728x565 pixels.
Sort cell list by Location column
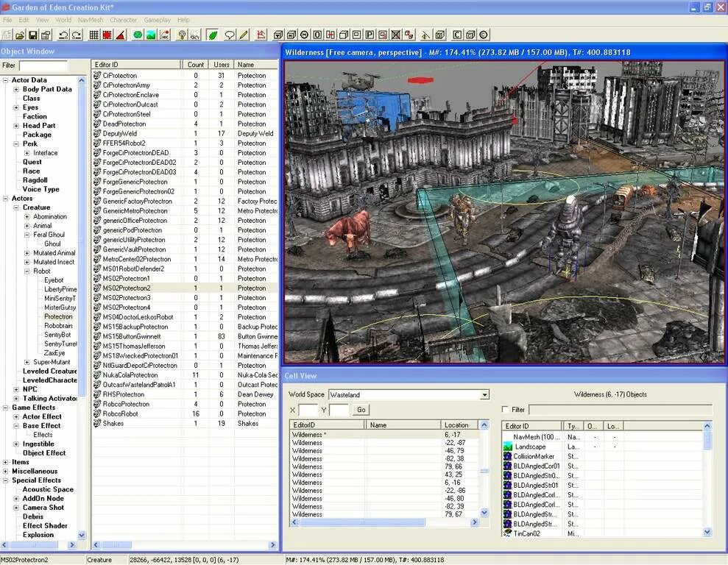point(459,425)
